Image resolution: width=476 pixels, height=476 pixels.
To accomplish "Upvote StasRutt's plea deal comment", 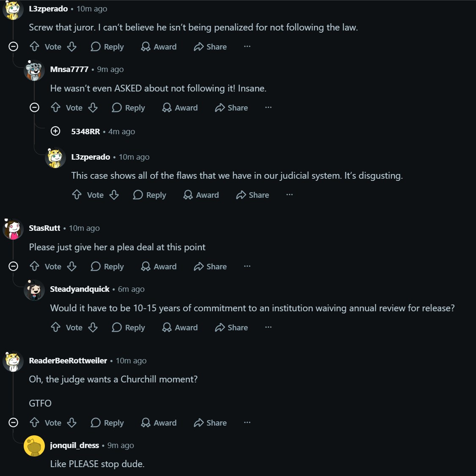I will tap(35, 266).
